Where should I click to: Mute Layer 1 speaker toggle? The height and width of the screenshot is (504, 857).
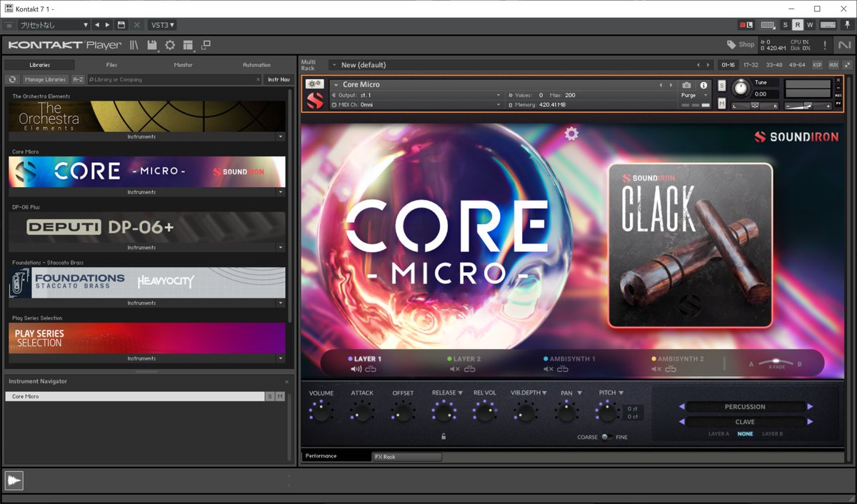coord(356,369)
